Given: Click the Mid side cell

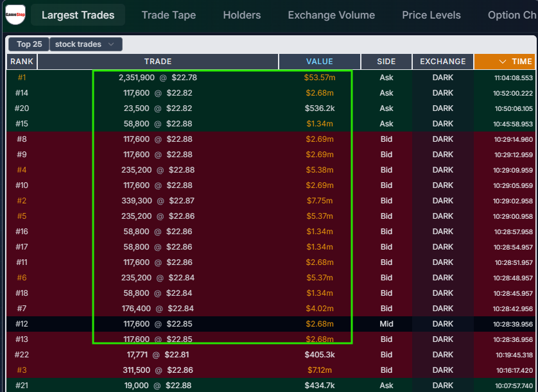Looking at the screenshot, I should coord(386,324).
